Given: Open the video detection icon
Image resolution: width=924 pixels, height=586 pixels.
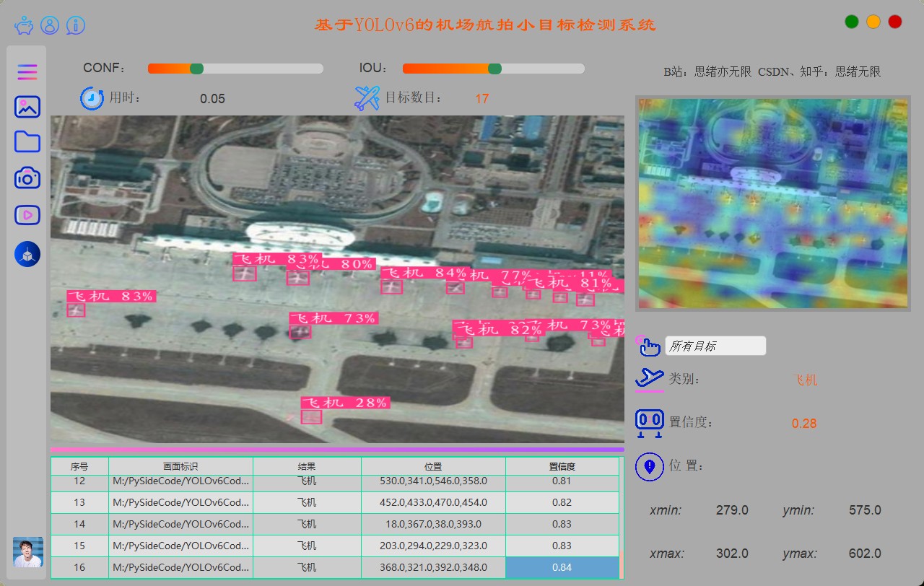Looking at the screenshot, I should [27, 214].
